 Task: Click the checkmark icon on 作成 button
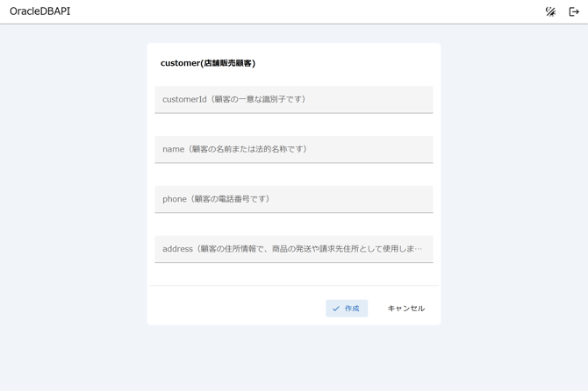click(x=336, y=309)
